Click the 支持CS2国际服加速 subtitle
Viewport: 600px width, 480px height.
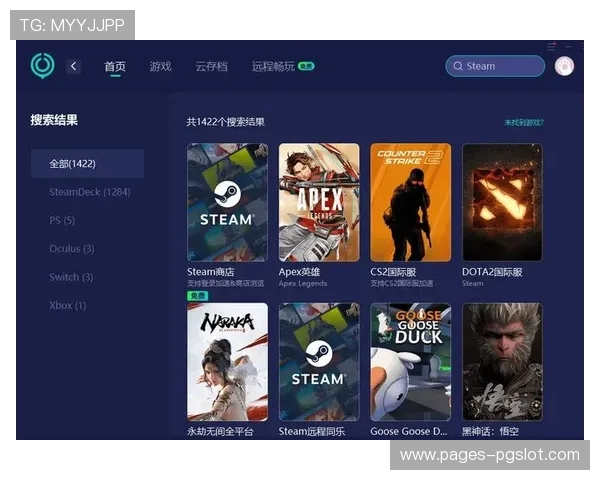coord(401,284)
